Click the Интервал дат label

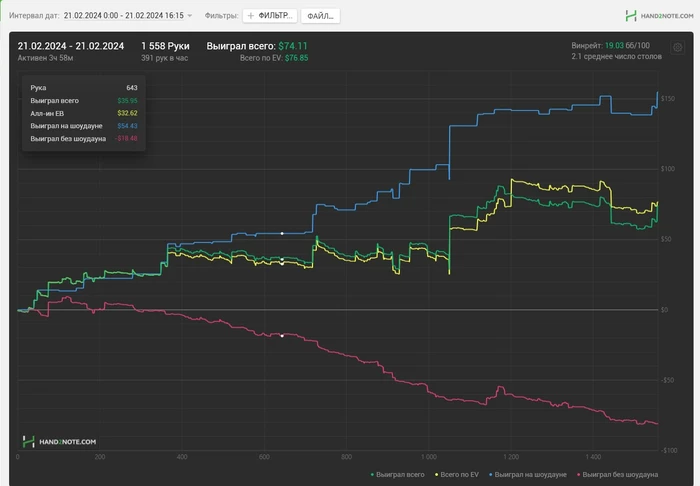(34, 16)
